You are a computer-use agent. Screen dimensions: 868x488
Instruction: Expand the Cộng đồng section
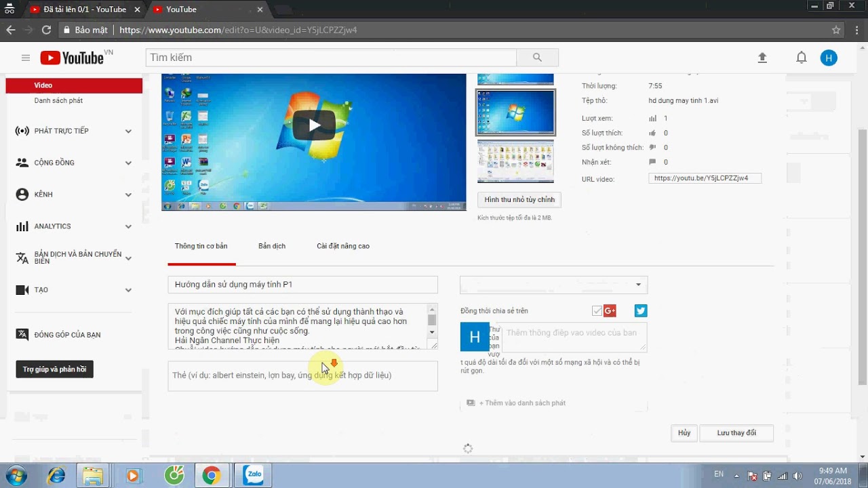(128, 163)
